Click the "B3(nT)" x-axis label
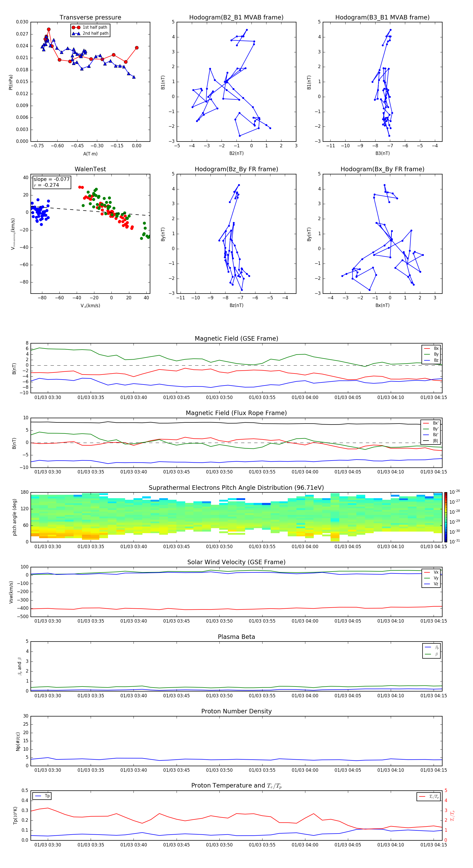 (382, 153)
